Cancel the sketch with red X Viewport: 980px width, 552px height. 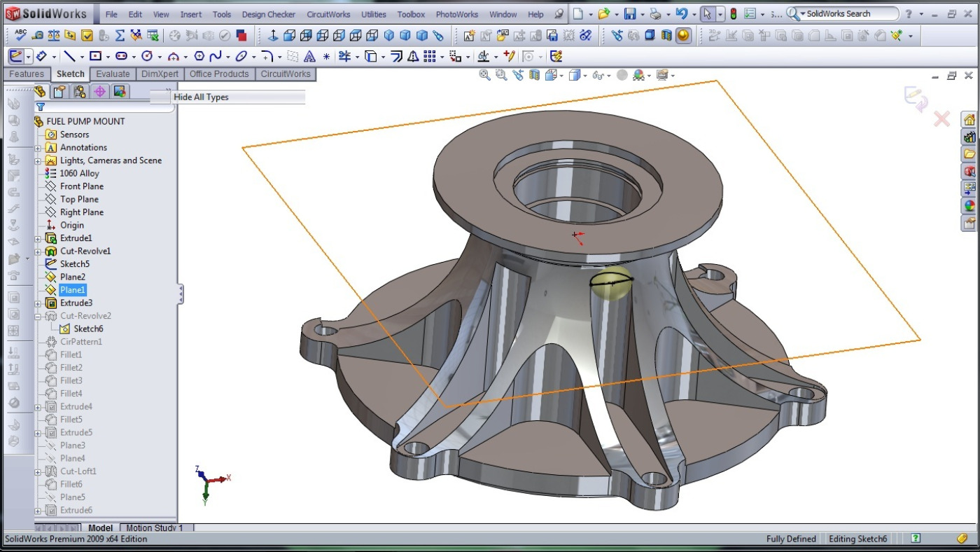[941, 119]
